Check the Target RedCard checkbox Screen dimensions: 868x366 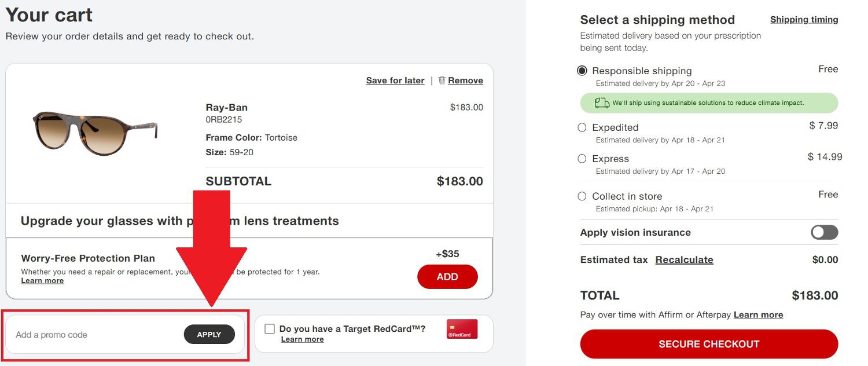click(x=270, y=328)
